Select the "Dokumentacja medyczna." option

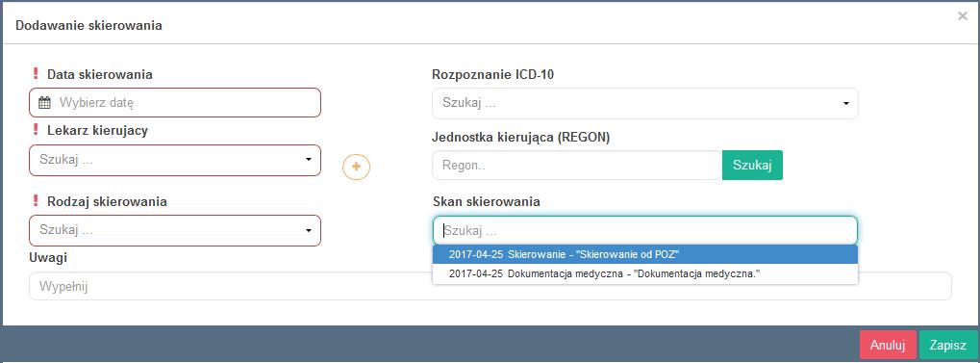[645, 273]
